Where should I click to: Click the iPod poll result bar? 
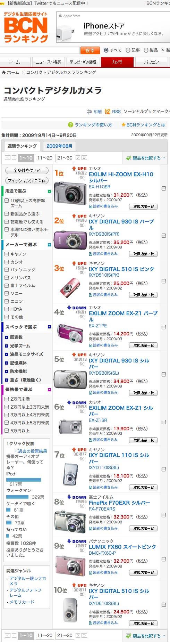[x=24, y=480]
